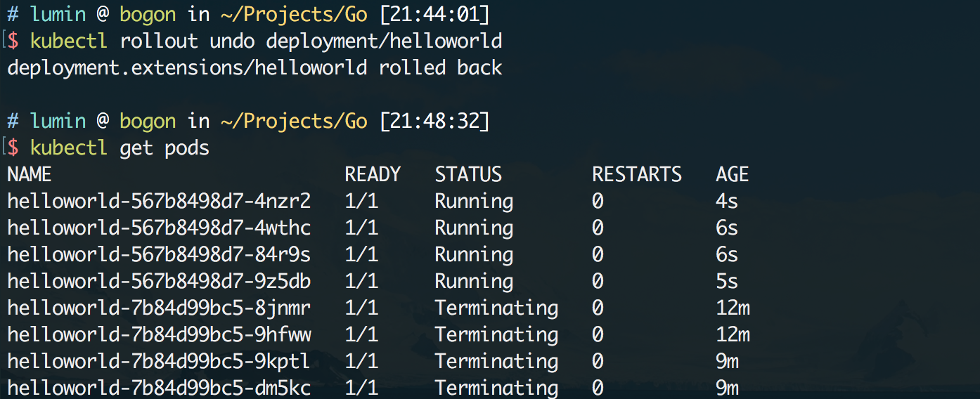Click the RESTARTS column header

pos(637,174)
